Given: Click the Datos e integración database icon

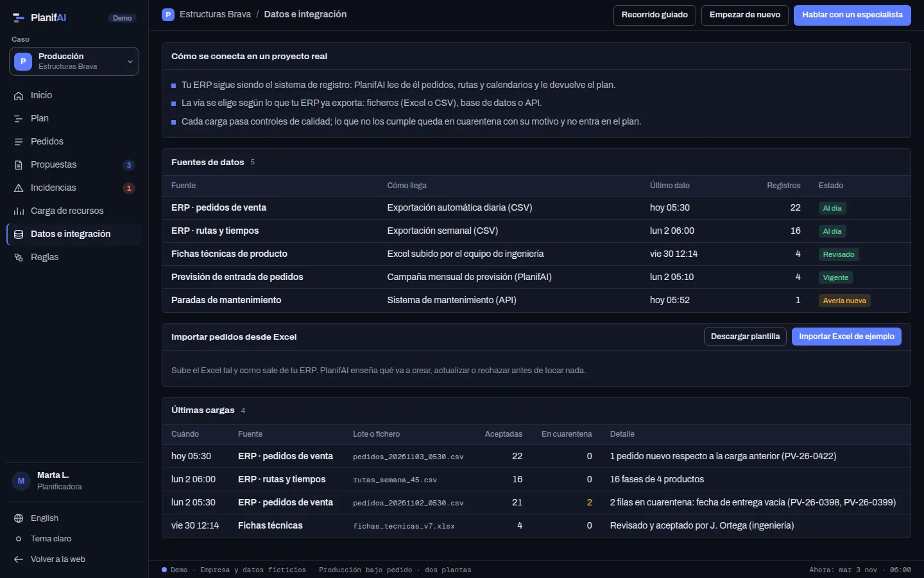Looking at the screenshot, I should [19, 234].
